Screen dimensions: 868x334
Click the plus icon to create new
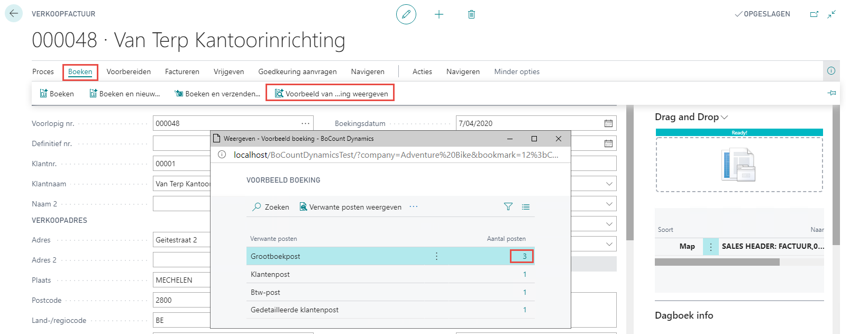pos(439,14)
